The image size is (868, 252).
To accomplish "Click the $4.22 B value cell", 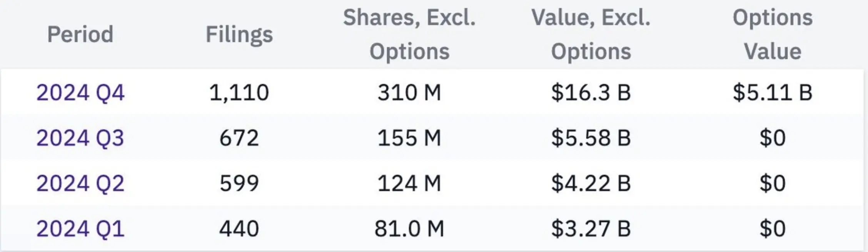I will point(591,184).
